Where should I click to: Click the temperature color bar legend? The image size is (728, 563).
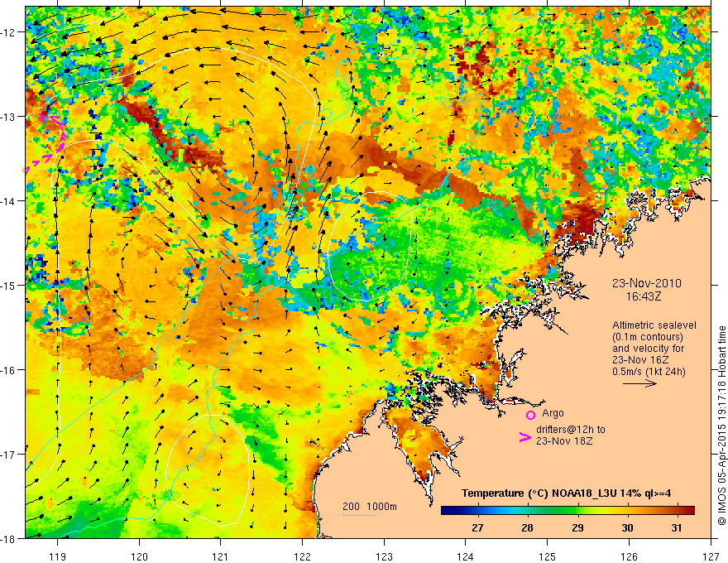click(x=568, y=510)
